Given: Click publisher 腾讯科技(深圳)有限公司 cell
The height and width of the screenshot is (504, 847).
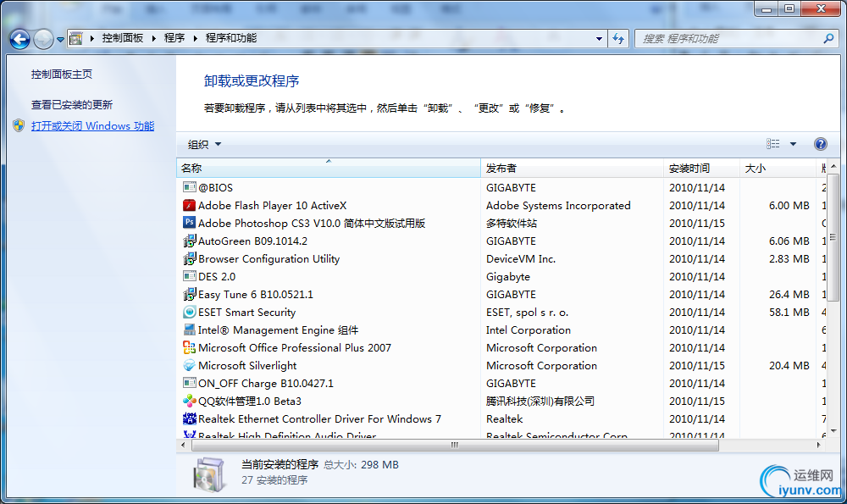Looking at the screenshot, I should (x=540, y=401).
